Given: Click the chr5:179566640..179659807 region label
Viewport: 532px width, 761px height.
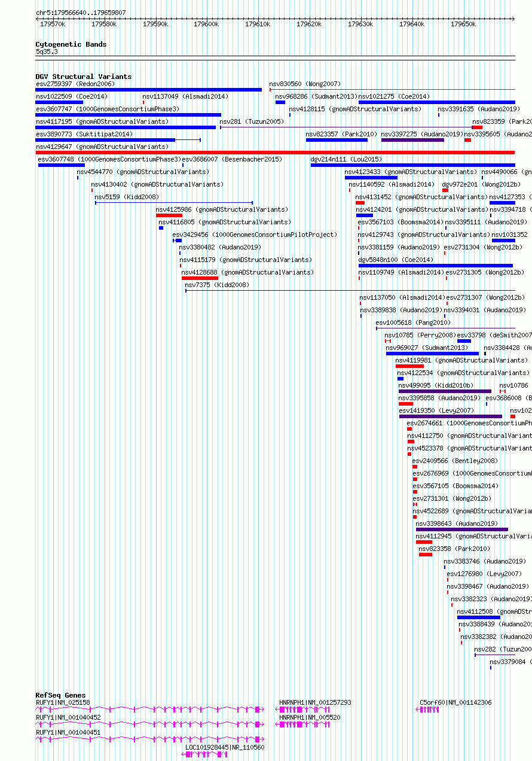Looking at the screenshot, I should pos(81,13).
